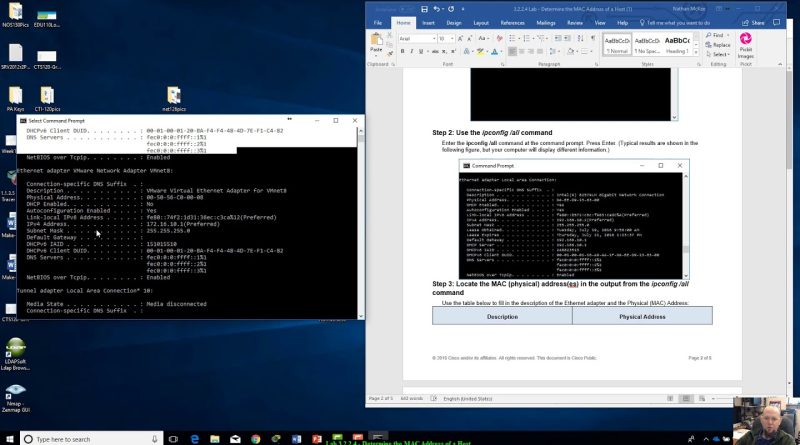Toggle Show/Hide paragraph marks
This screenshot has width=800, height=445.
(593, 39)
